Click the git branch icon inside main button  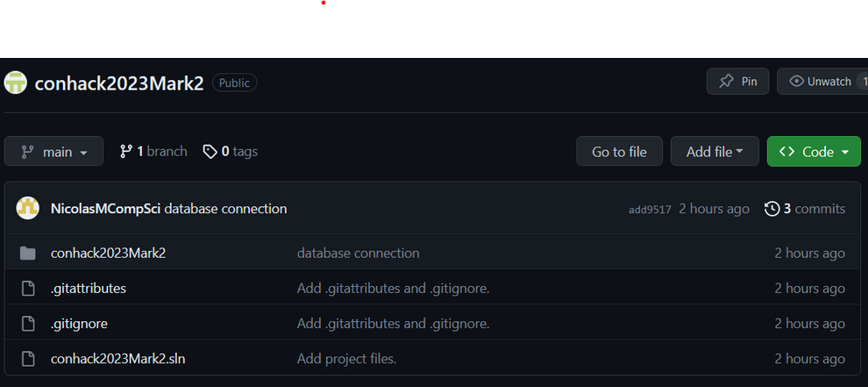28,152
